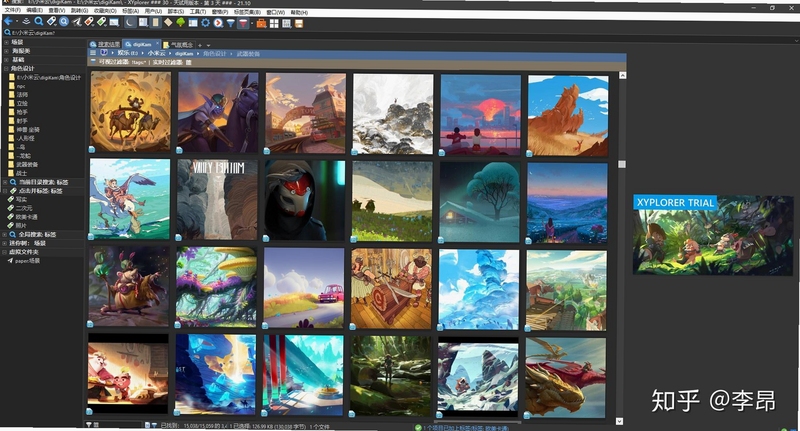
Task: Open the 工具(T) menu
Action: pos(197,12)
